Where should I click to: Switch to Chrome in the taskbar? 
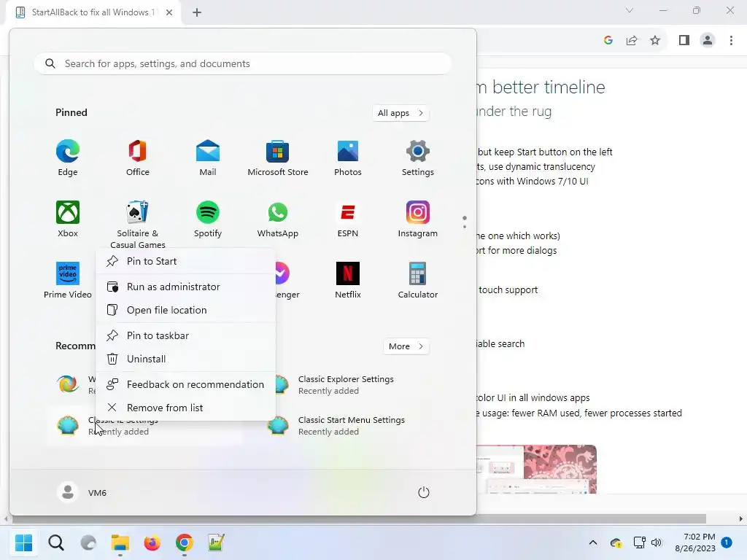tap(185, 542)
